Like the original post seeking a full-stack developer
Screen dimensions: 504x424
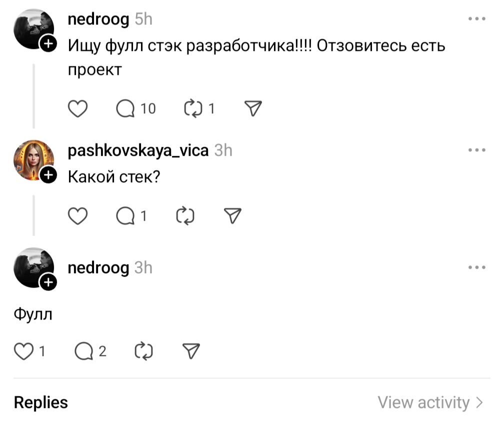77,108
